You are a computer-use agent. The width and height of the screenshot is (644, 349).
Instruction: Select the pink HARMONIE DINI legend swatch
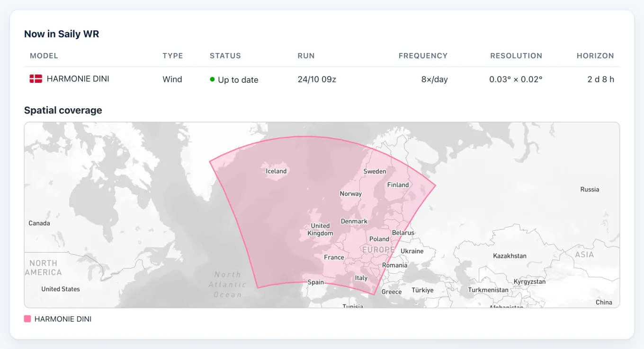tap(27, 319)
